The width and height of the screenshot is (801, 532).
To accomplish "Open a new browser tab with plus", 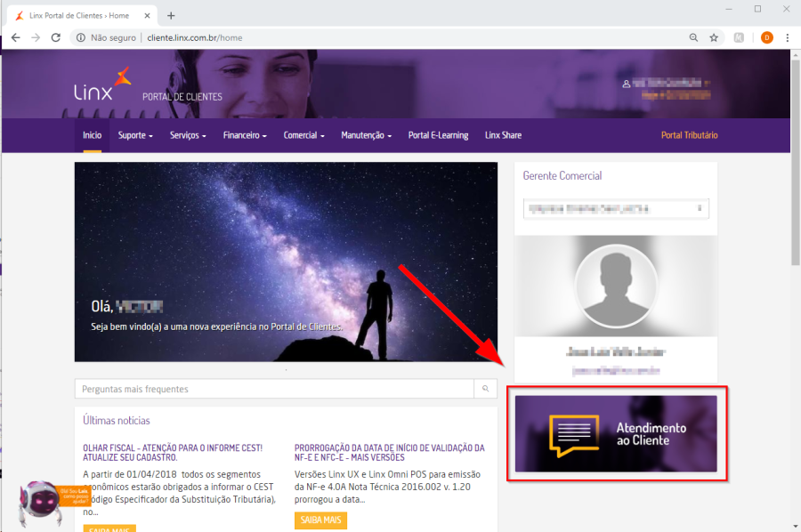I will pos(171,16).
